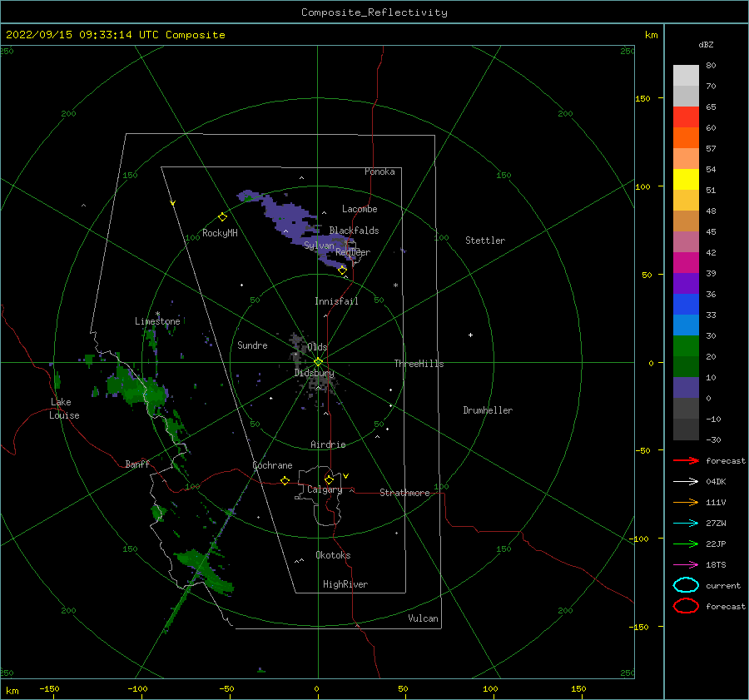Click the Cochrane city label
This screenshot has width=749, height=700.
pos(272,465)
